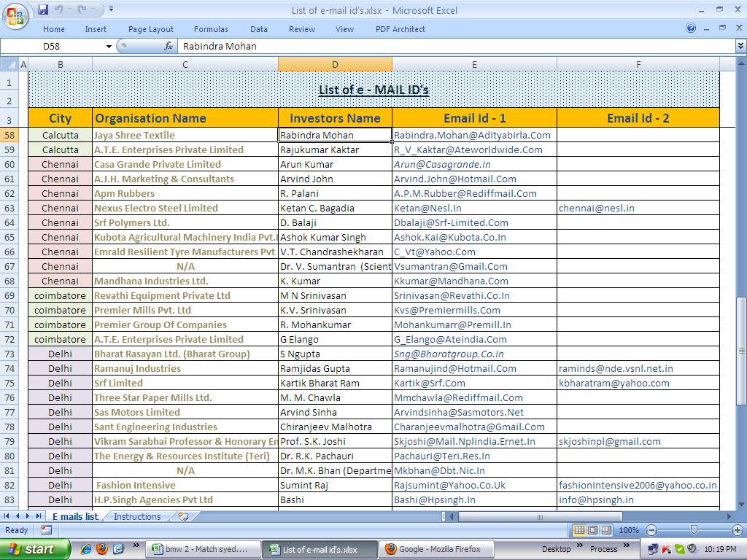747x560 pixels.
Task: Open Excel Help question mark icon
Action: point(691,28)
